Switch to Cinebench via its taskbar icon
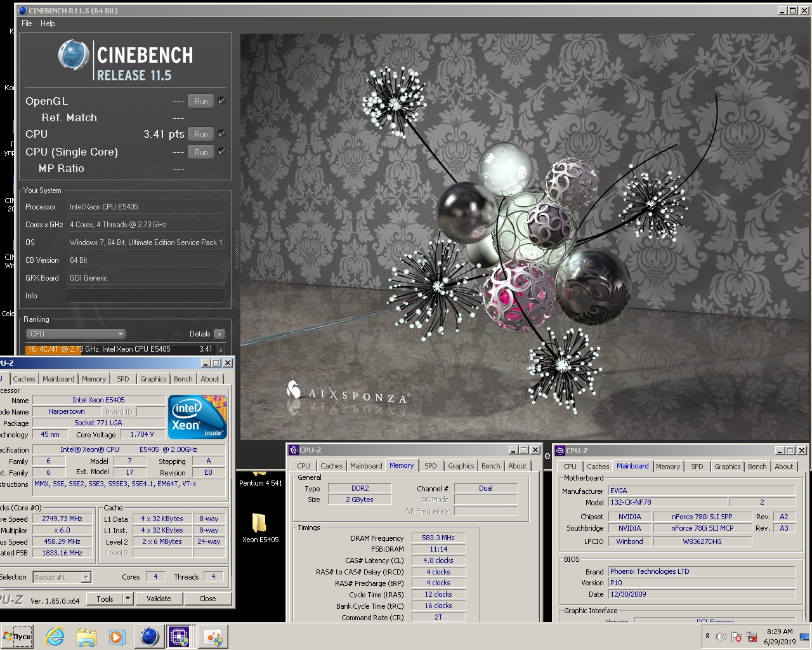Screen dimensions: 812x650 tap(149, 637)
